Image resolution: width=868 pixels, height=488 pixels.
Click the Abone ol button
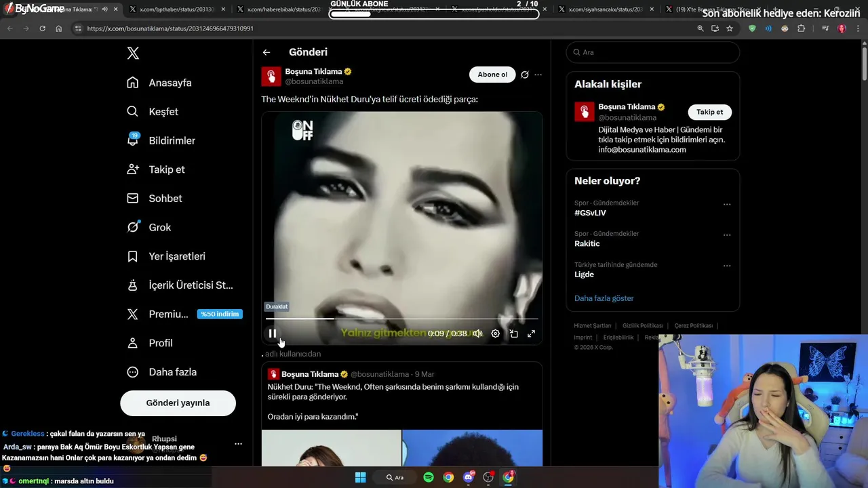coord(492,75)
